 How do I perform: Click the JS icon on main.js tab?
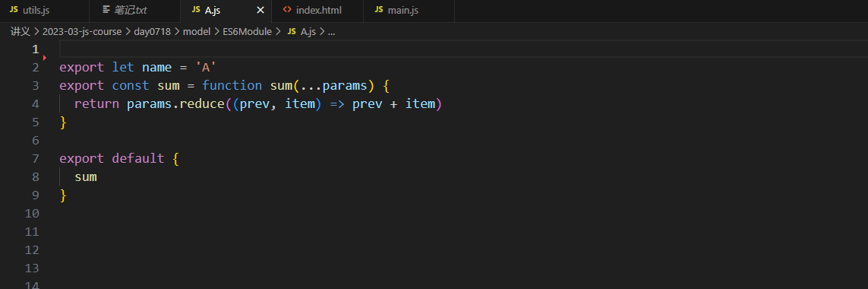click(379, 10)
